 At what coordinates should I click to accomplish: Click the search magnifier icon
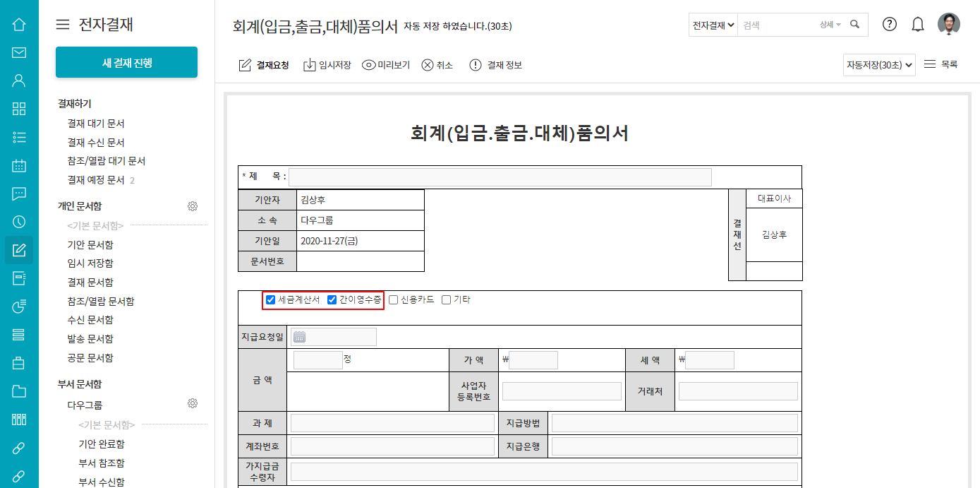tap(855, 25)
